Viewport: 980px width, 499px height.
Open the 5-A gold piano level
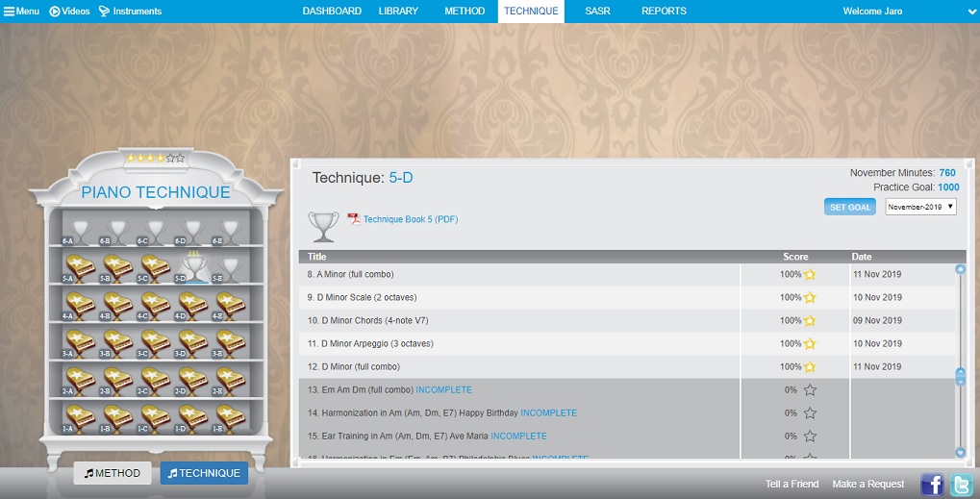click(80, 267)
